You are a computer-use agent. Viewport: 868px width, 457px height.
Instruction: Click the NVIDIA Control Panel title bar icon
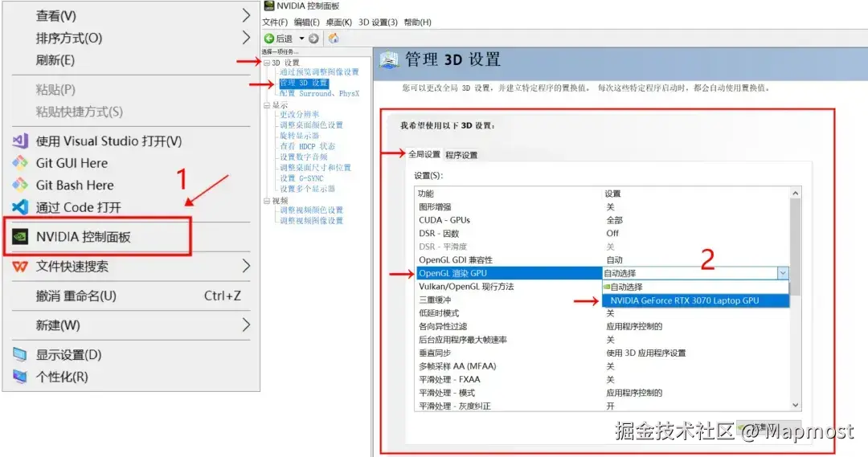tap(269, 6)
